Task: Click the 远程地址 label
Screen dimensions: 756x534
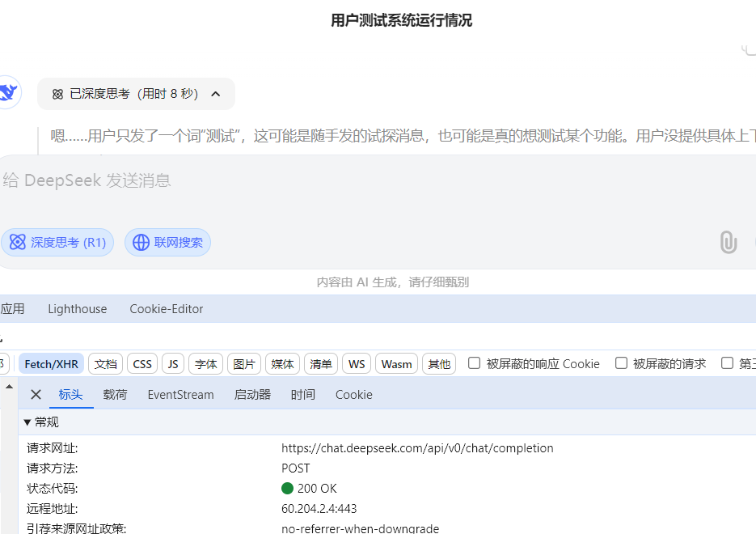Action: coord(52,508)
